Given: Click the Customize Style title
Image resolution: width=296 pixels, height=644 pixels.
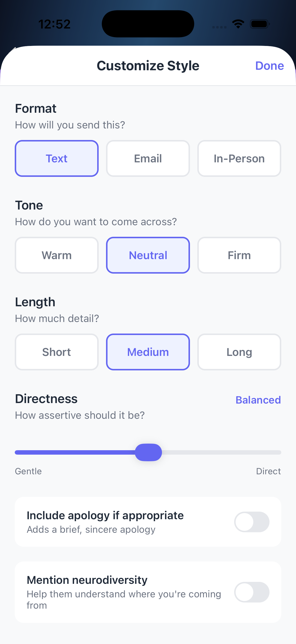Looking at the screenshot, I should 148,66.
